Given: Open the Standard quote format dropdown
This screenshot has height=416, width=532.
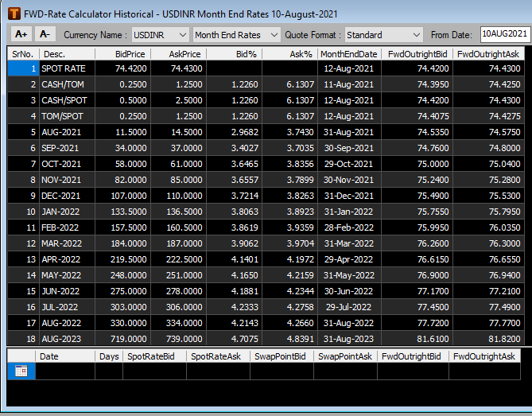Looking at the screenshot, I should (384, 35).
